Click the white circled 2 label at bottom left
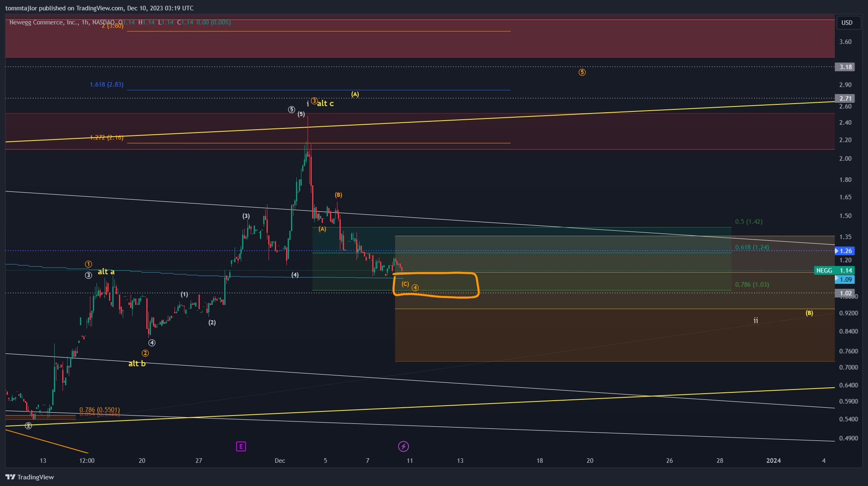The height and width of the screenshot is (486, 868). pos(28,426)
